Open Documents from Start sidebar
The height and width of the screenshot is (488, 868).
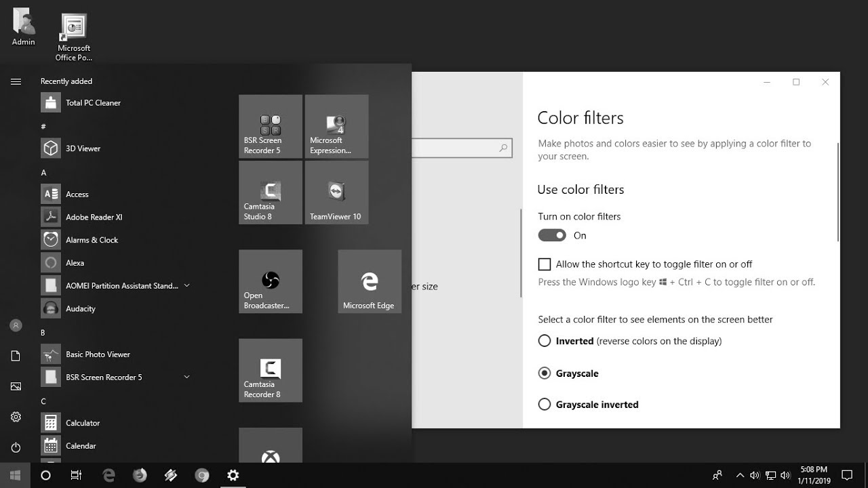click(x=16, y=356)
